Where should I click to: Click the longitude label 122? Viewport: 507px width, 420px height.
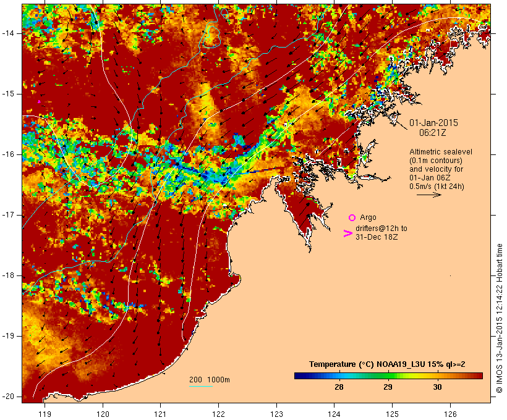(x=219, y=414)
